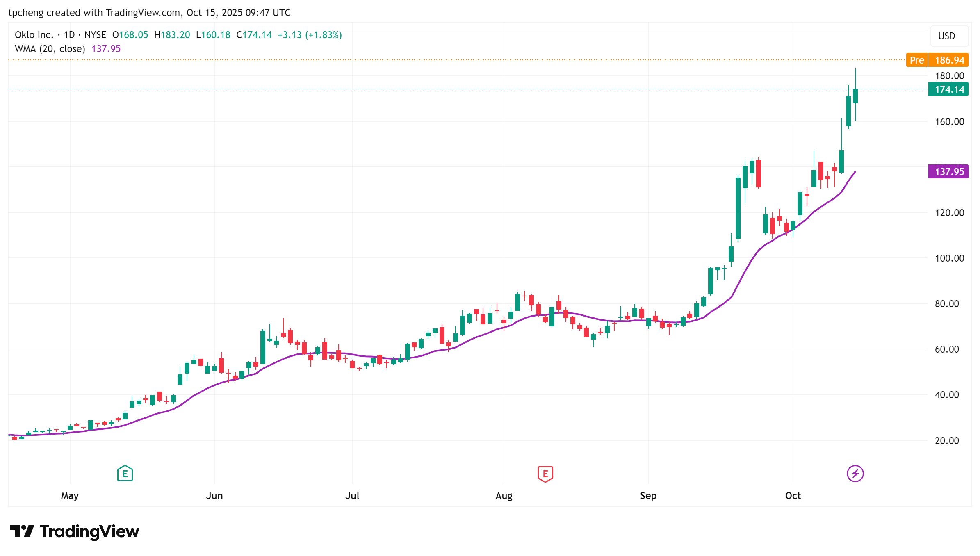Click the Oklo Inc. symbol title
Screen dimensions: 980x556
pos(34,35)
